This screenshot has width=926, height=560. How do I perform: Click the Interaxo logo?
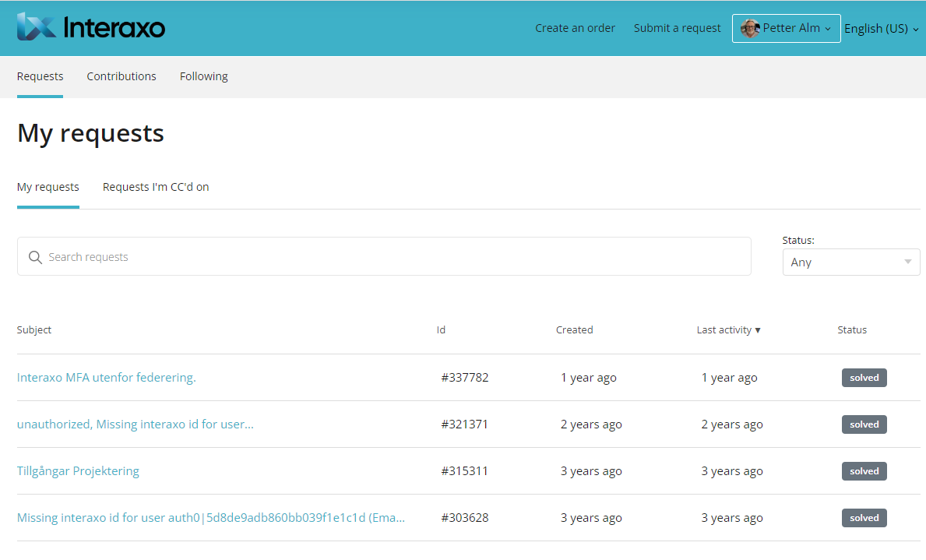91,27
